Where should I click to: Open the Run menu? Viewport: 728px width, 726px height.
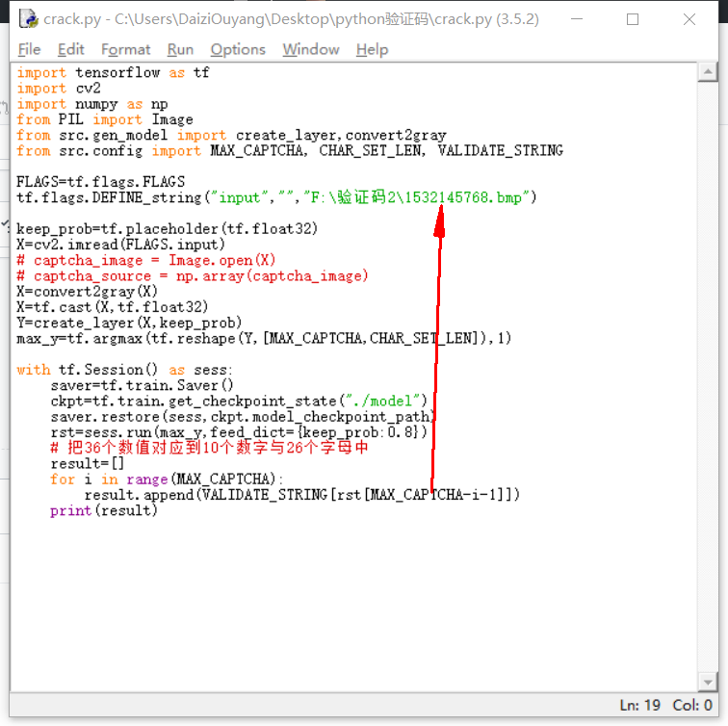click(180, 49)
